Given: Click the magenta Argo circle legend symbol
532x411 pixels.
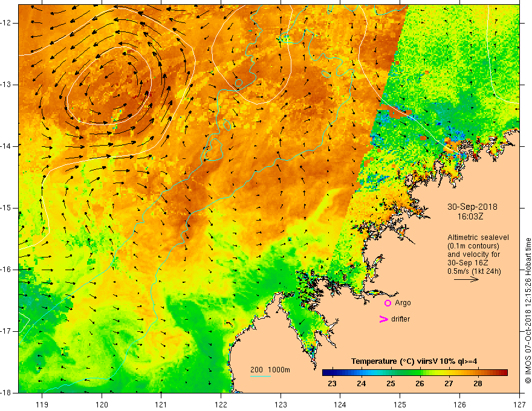Looking at the screenshot, I should (x=388, y=303).
